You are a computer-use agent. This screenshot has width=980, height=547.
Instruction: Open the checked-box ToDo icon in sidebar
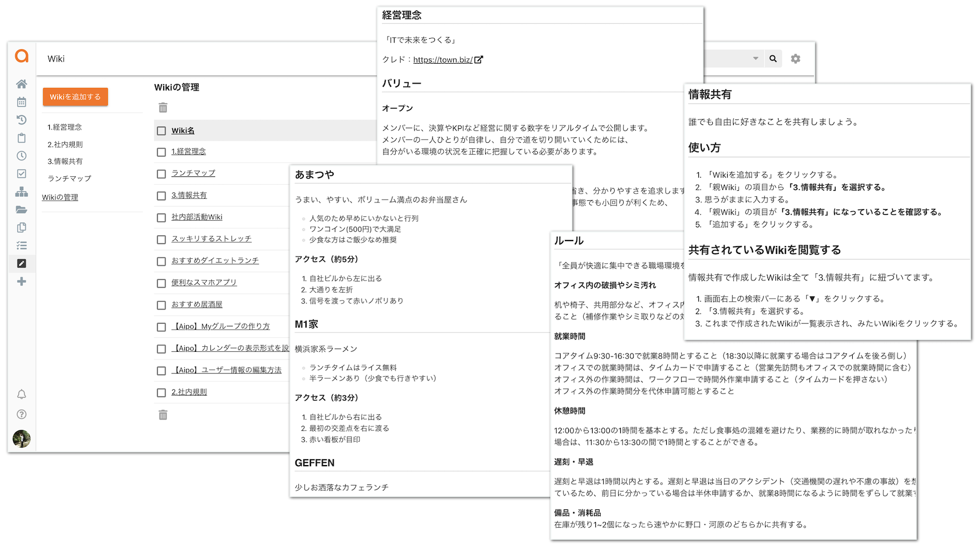tap(22, 174)
